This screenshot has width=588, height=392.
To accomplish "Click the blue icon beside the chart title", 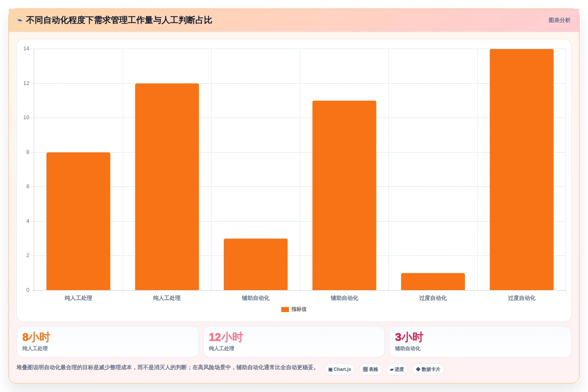I will [x=20, y=20].
